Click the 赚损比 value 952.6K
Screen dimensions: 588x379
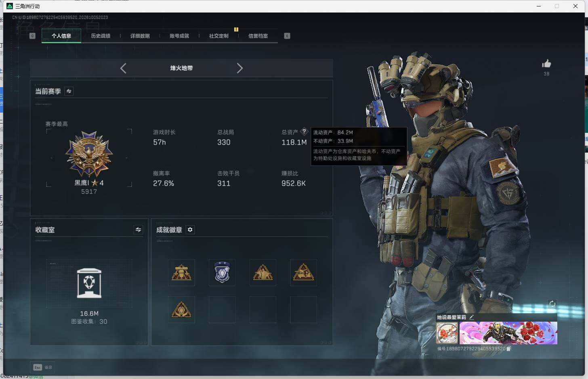pyautogui.click(x=294, y=184)
